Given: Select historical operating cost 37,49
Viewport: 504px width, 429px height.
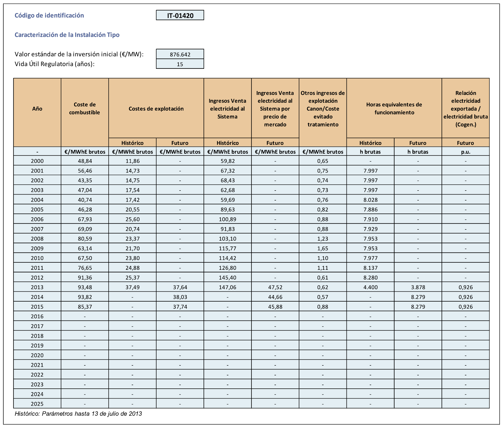Looking at the screenshot, I should coord(133,287).
